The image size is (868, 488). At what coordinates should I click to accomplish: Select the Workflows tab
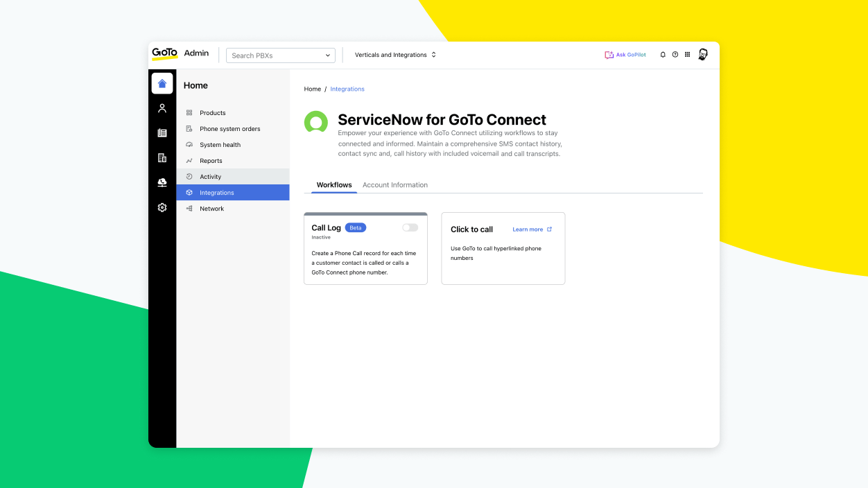pyautogui.click(x=333, y=184)
